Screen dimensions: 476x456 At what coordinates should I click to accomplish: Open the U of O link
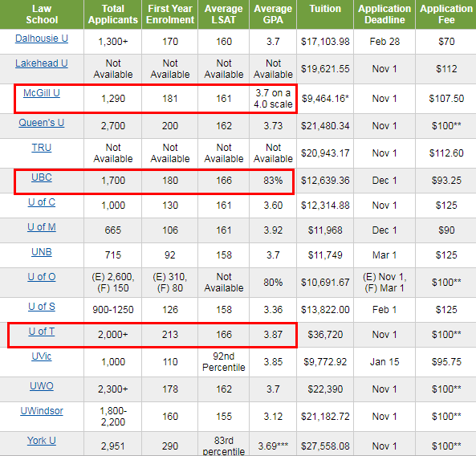coord(42,277)
